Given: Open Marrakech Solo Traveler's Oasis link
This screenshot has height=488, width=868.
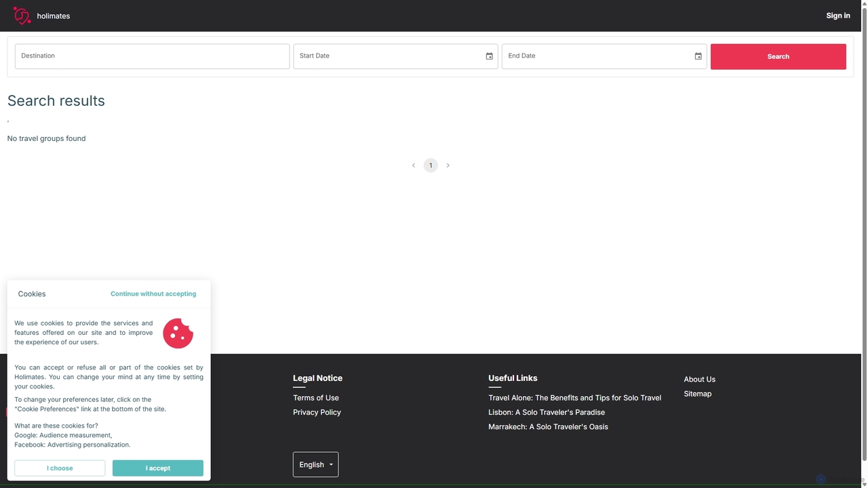Looking at the screenshot, I should (548, 426).
